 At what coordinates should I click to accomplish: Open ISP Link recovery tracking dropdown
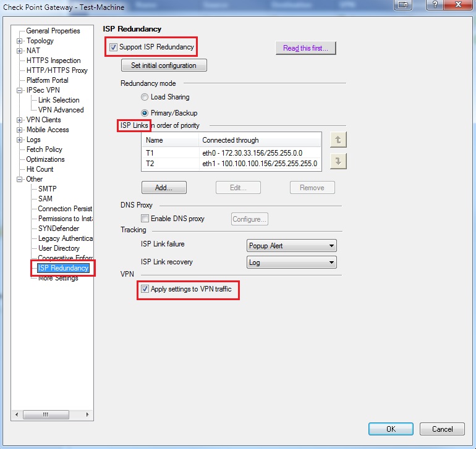(291, 262)
